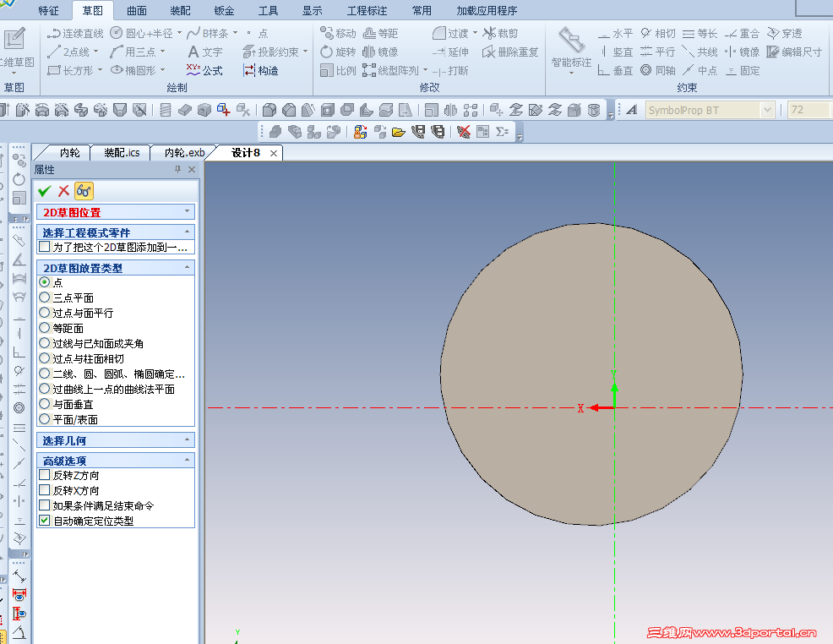Open the 装配 ribbon tab
This screenshot has height=644, width=833.
pyautogui.click(x=180, y=11)
